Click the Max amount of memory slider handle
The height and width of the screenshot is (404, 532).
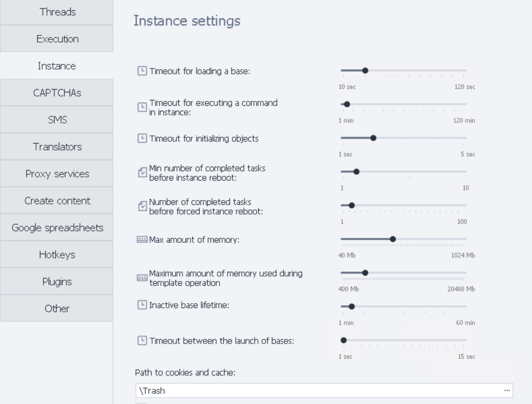(x=393, y=239)
